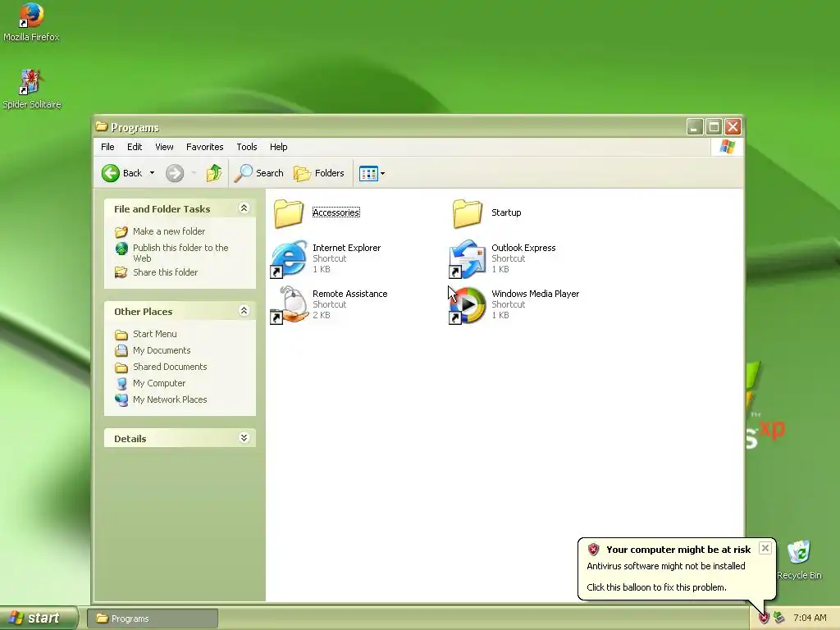Click the green Back arrow button
This screenshot has width=840, height=630.
111,173
